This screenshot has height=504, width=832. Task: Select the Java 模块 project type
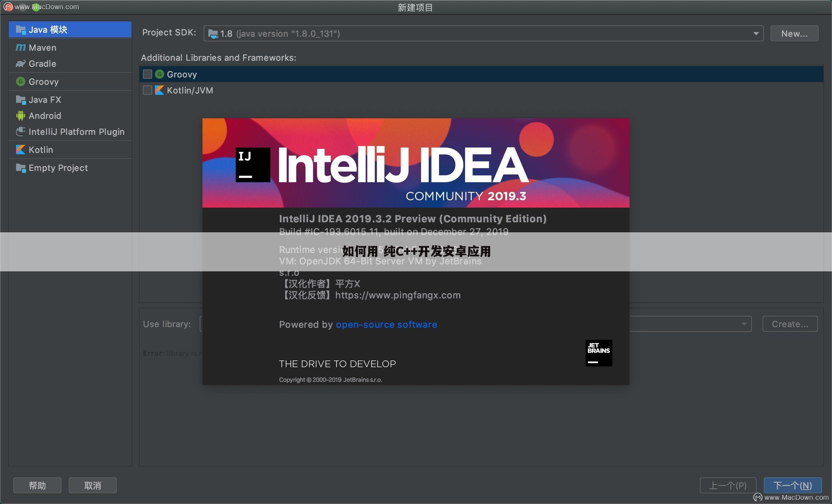(70, 30)
